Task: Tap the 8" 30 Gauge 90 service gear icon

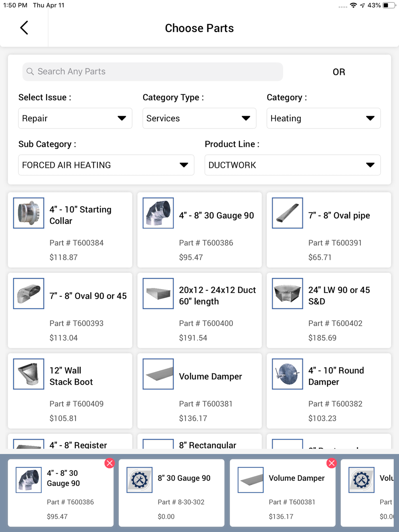Action: [x=139, y=480]
